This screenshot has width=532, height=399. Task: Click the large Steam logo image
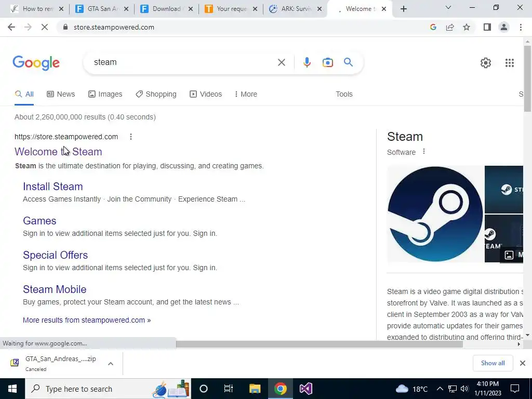(435, 214)
